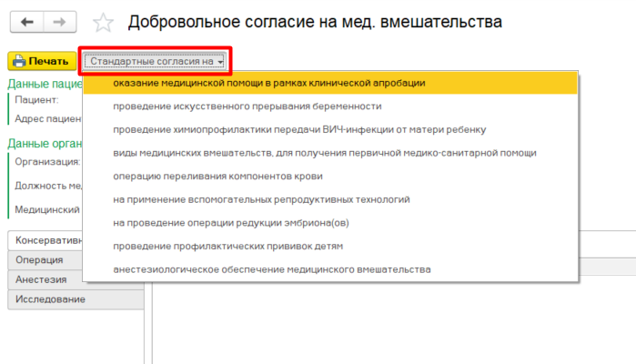This screenshot has width=636, height=364.
Task: Select вспомогательных репродуктивных технологий consent
Action: (261, 198)
